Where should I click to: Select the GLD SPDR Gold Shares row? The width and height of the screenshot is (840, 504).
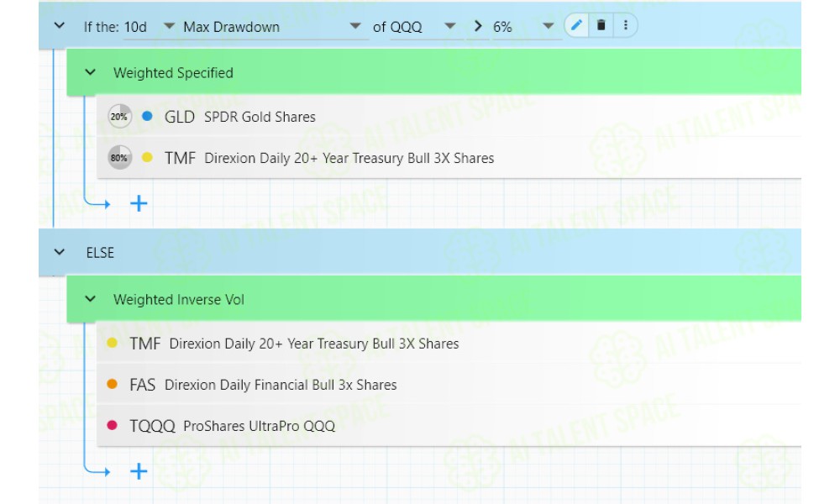[449, 116]
